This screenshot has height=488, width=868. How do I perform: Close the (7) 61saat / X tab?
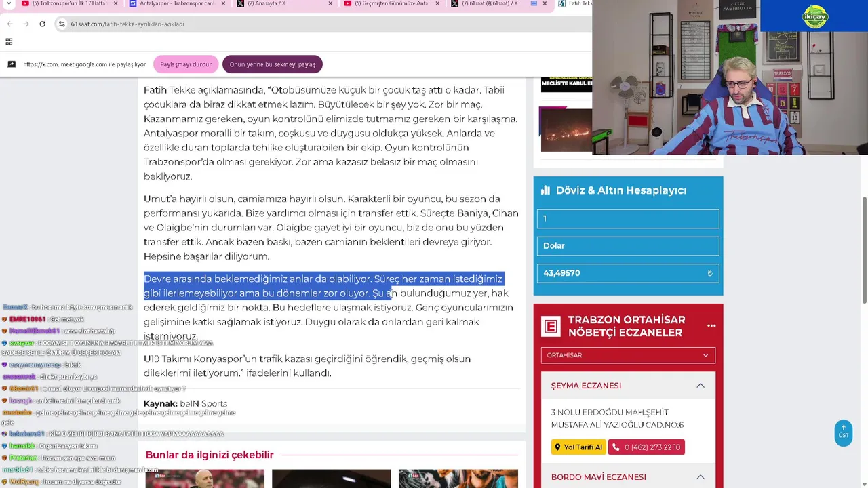coord(545,3)
